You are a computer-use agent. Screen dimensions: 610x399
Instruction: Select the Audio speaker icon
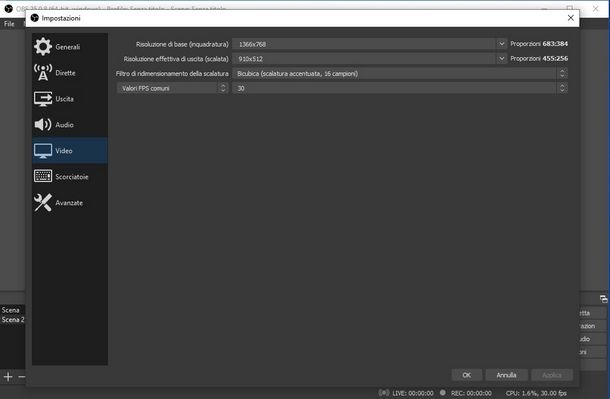[x=43, y=124]
